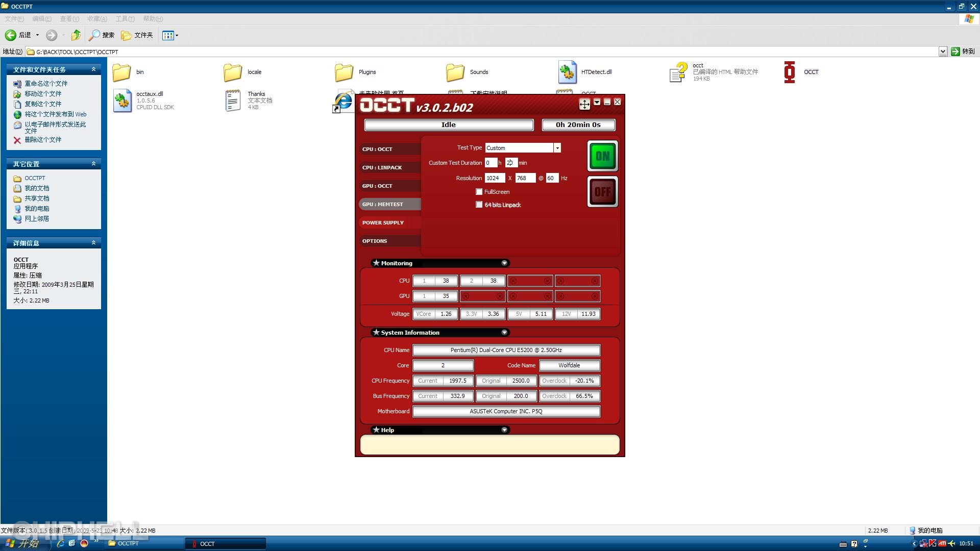The width and height of the screenshot is (980, 551).
Task: Open the bin folder
Action: (121, 72)
